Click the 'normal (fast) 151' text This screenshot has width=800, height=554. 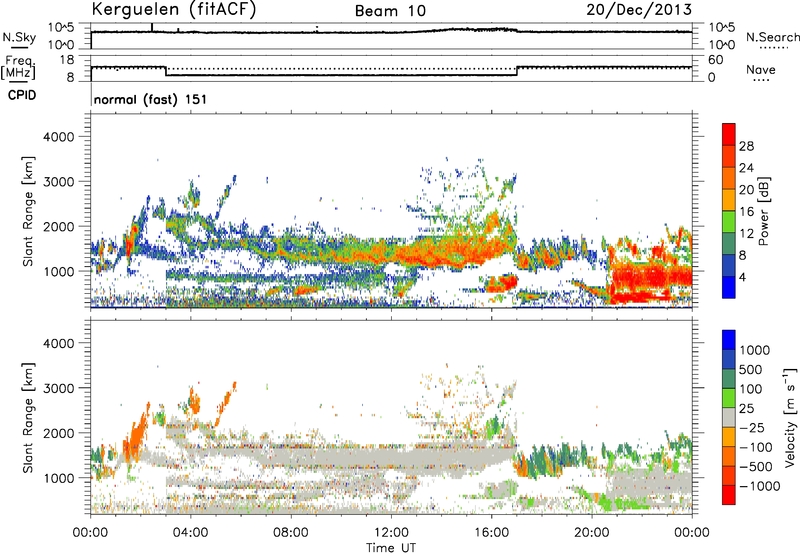pos(151,99)
